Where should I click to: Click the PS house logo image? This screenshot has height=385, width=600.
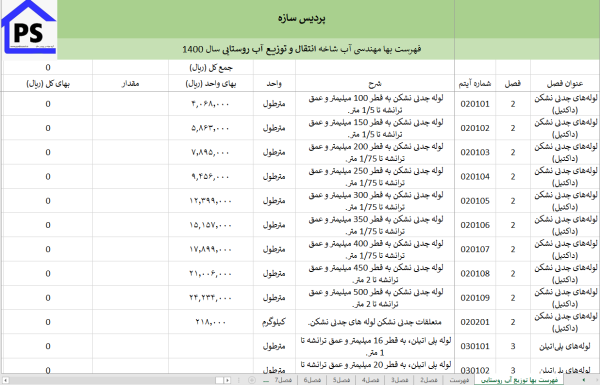click(x=29, y=28)
